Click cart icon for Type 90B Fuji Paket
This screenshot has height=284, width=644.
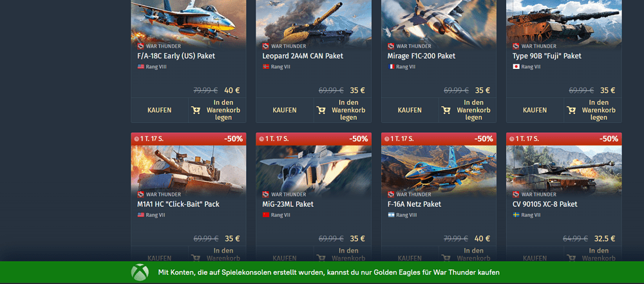571,110
